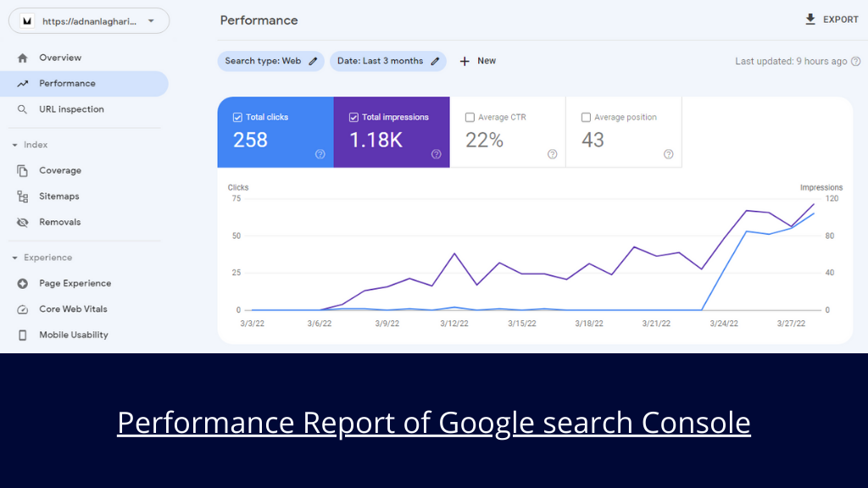868x488 pixels.
Task: Click the 3/24/22 date label on chart
Action: pyautogui.click(x=724, y=324)
